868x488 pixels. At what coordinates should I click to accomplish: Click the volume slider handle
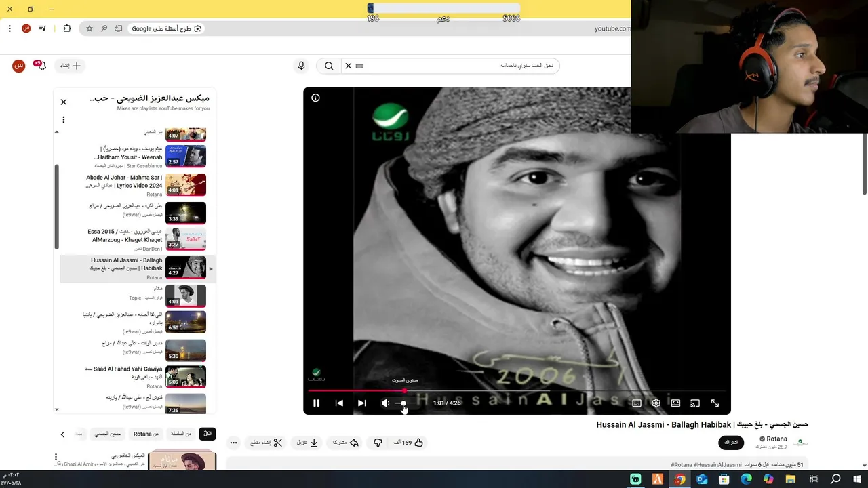point(403,403)
